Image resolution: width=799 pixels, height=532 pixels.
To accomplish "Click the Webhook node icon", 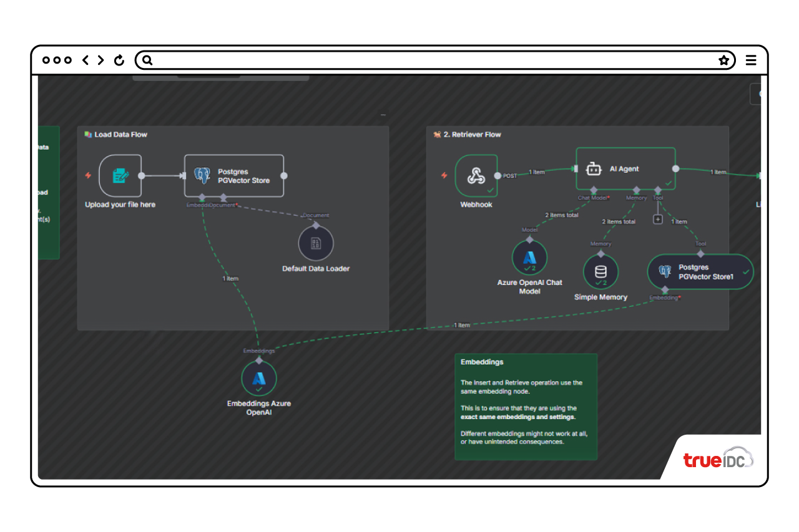I will (476, 176).
